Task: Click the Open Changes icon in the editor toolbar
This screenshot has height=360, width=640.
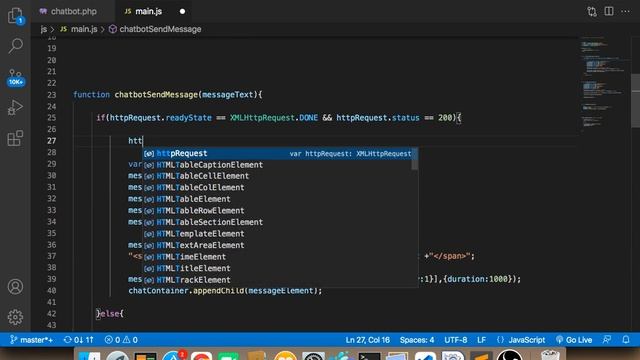Action: (x=592, y=11)
